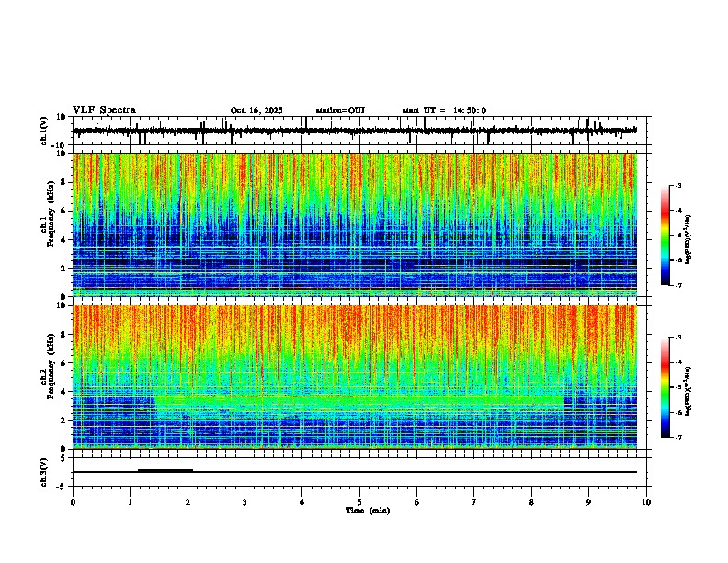Click the "-7" value on ch.2 color bar
Image resolution: width=728 pixels, height=563 pixels.
677,437
